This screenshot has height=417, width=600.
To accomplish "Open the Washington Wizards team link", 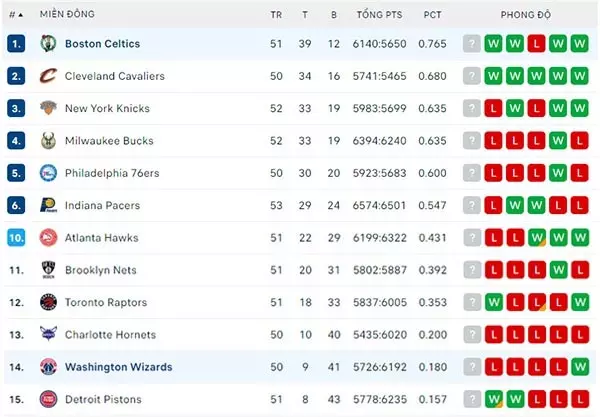I will [119, 367].
